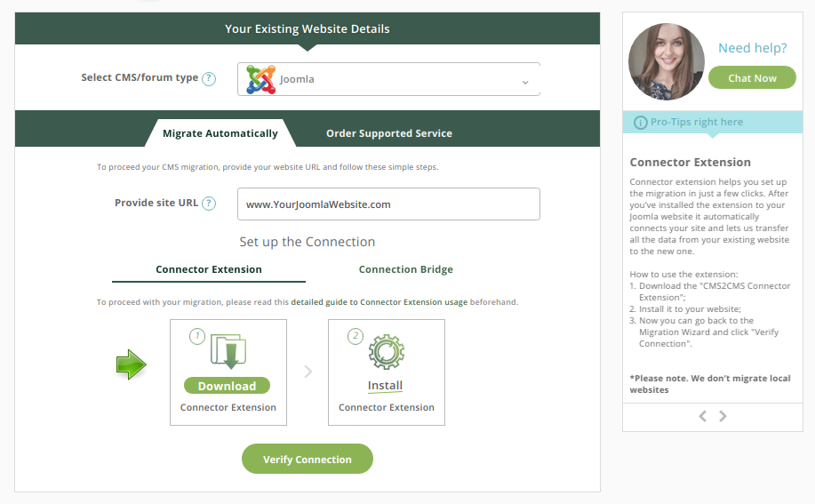Select the Connector Extension tab
The width and height of the screenshot is (815, 504).
coord(209,269)
